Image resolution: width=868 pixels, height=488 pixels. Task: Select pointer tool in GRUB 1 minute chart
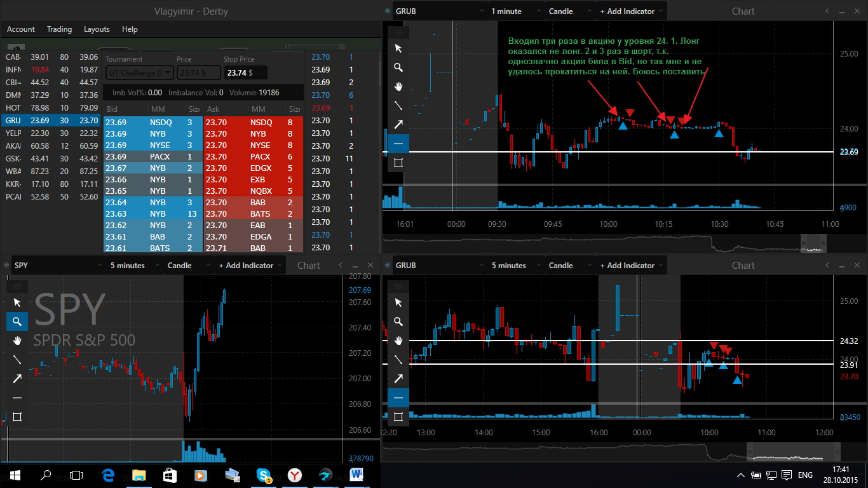tap(398, 48)
